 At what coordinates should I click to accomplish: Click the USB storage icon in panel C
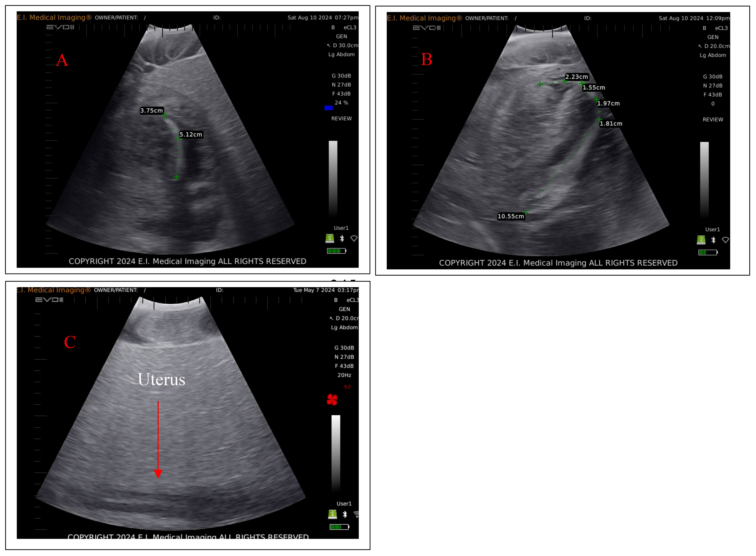(x=332, y=514)
